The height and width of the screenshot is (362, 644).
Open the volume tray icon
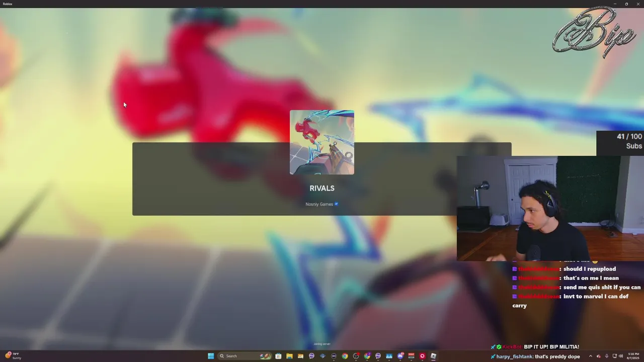[x=621, y=356]
